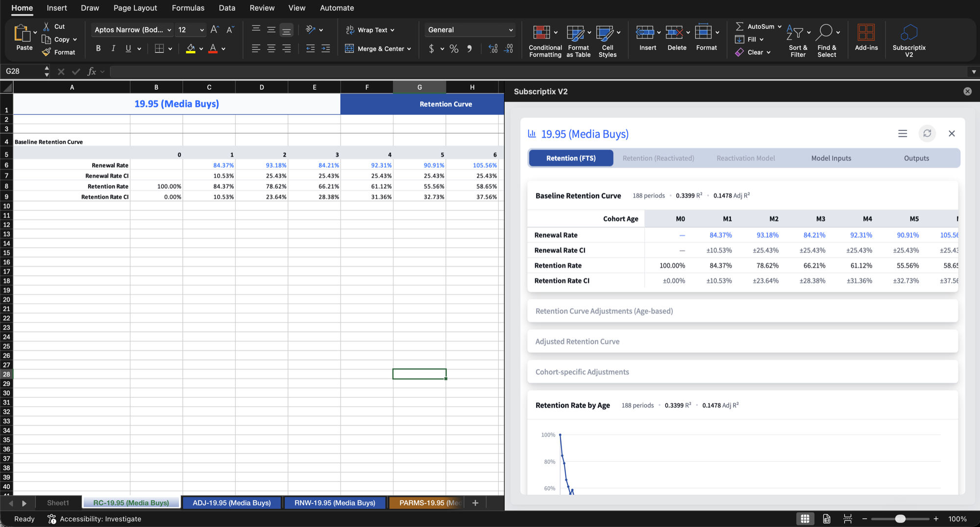Click the insert function fx icon
The image size is (980, 527).
click(x=92, y=72)
